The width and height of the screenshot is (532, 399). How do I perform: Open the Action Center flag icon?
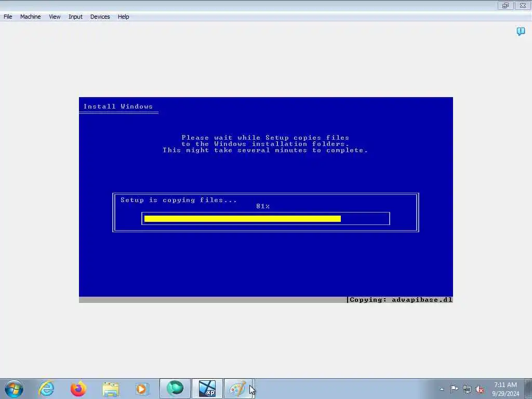click(x=454, y=389)
